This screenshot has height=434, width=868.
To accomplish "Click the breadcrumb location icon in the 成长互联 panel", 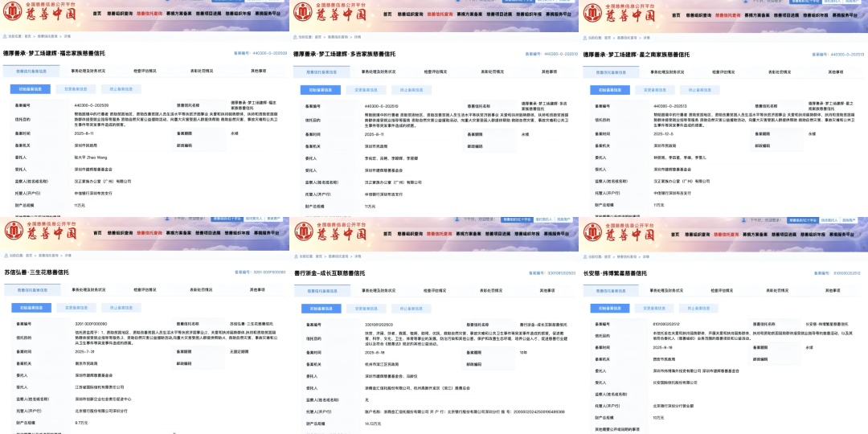I will click(x=296, y=256).
